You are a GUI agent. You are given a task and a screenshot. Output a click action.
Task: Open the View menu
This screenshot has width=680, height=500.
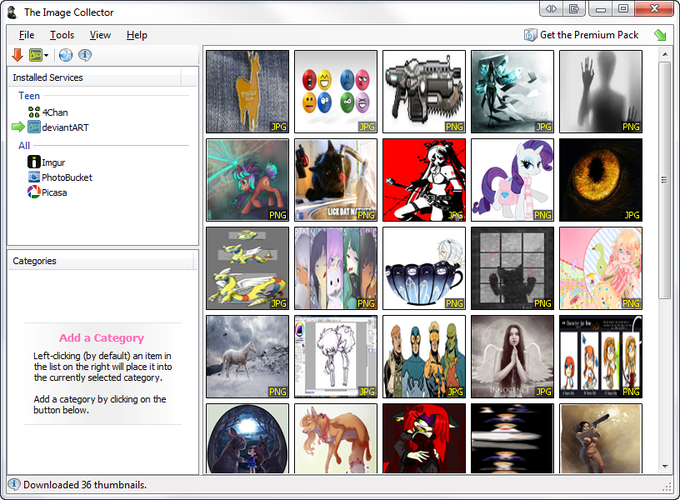pyautogui.click(x=100, y=35)
